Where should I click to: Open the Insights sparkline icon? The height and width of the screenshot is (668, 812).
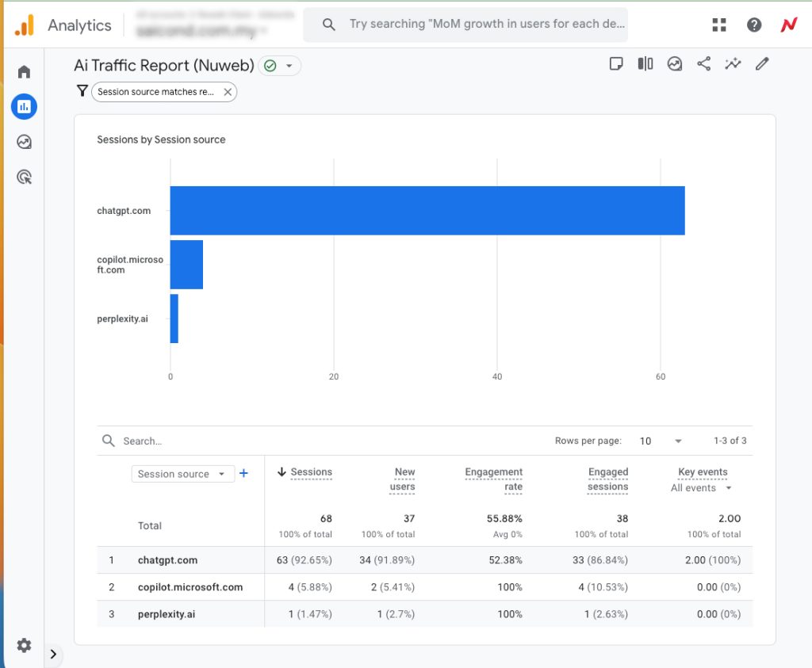(733, 64)
